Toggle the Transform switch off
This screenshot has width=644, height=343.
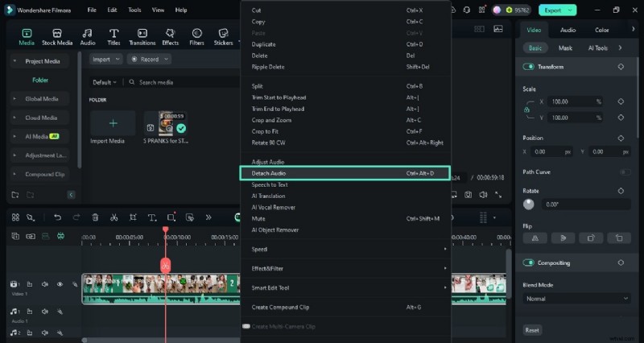pos(528,67)
